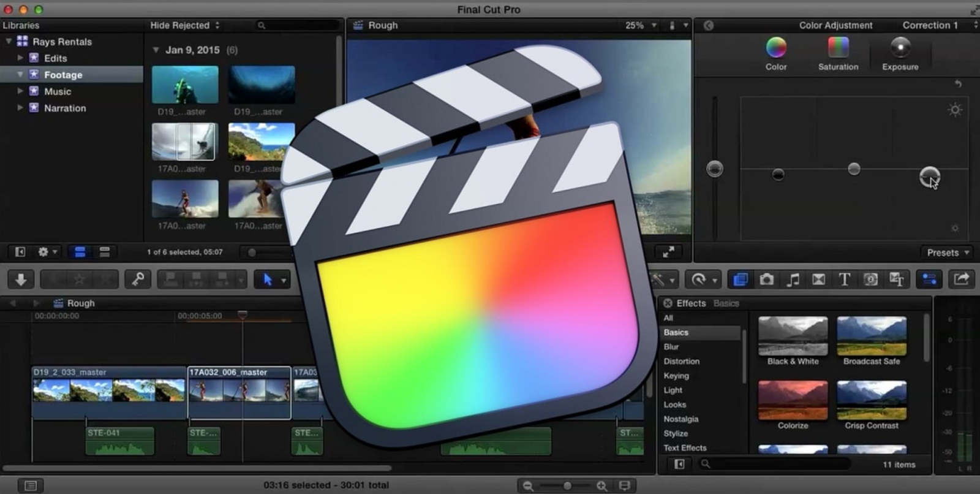Expand the Edits event

coord(20,58)
